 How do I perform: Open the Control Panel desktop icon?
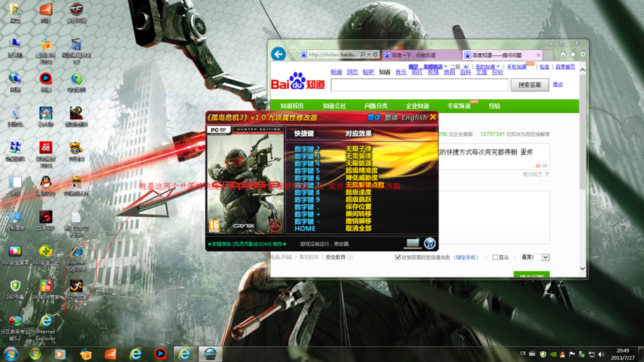click(15, 220)
